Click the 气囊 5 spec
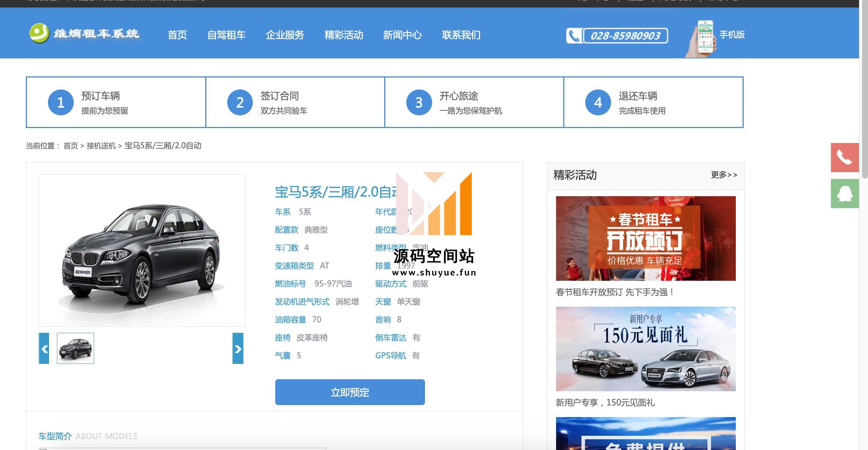Viewport: 868px width, 450px height. click(x=288, y=356)
